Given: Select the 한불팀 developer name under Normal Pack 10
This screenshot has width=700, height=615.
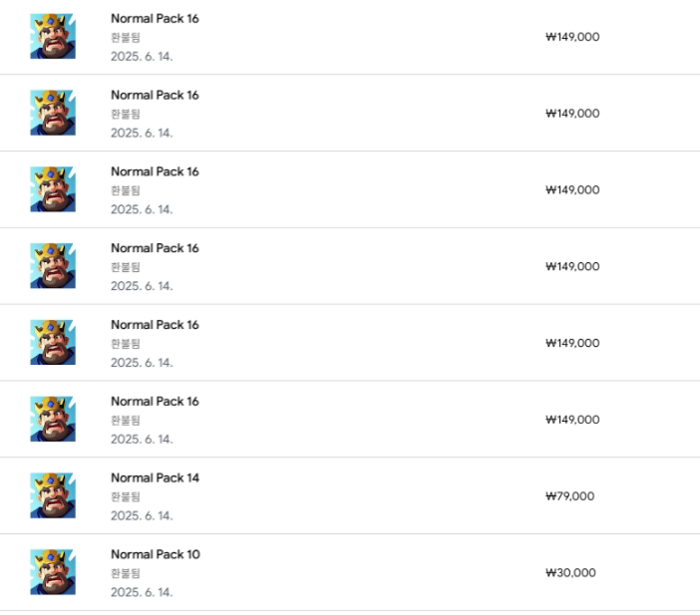Looking at the screenshot, I should [x=126, y=573].
